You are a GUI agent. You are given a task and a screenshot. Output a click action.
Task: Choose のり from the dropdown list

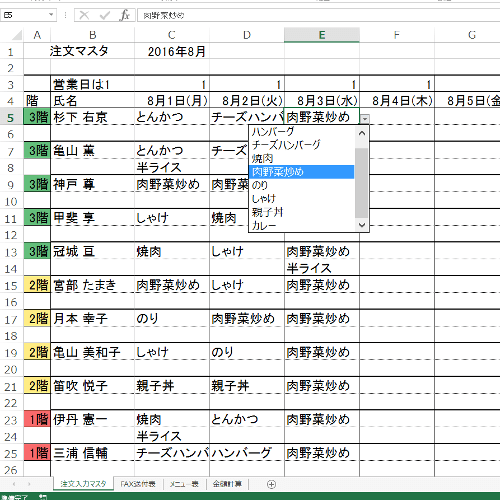point(302,185)
